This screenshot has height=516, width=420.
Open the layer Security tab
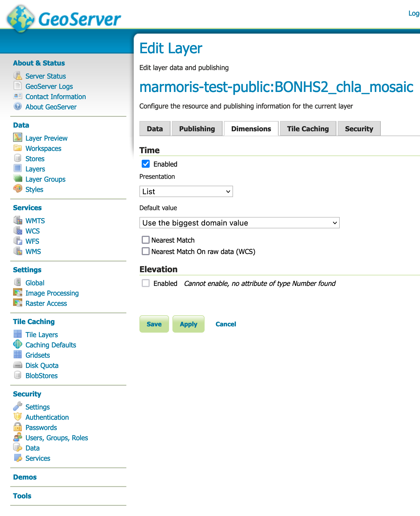pos(359,129)
